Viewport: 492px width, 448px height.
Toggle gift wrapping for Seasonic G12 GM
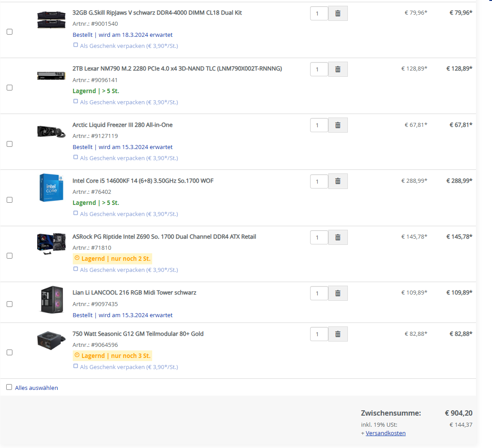tap(75, 366)
